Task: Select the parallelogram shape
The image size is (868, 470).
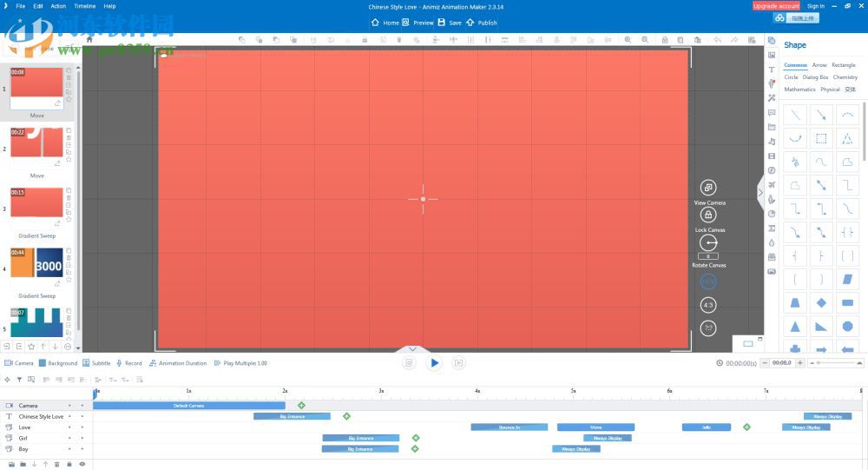Action: click(x=847, y=280)
